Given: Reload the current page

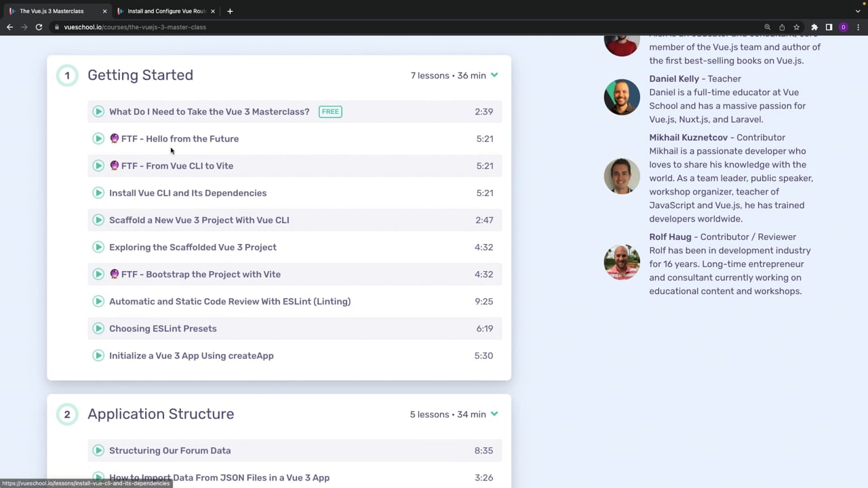Looking at the screenshot, I should coord(39,27).
